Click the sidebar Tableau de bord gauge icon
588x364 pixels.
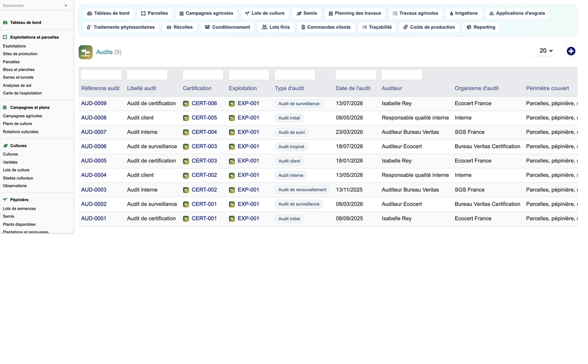click(5, 23)
